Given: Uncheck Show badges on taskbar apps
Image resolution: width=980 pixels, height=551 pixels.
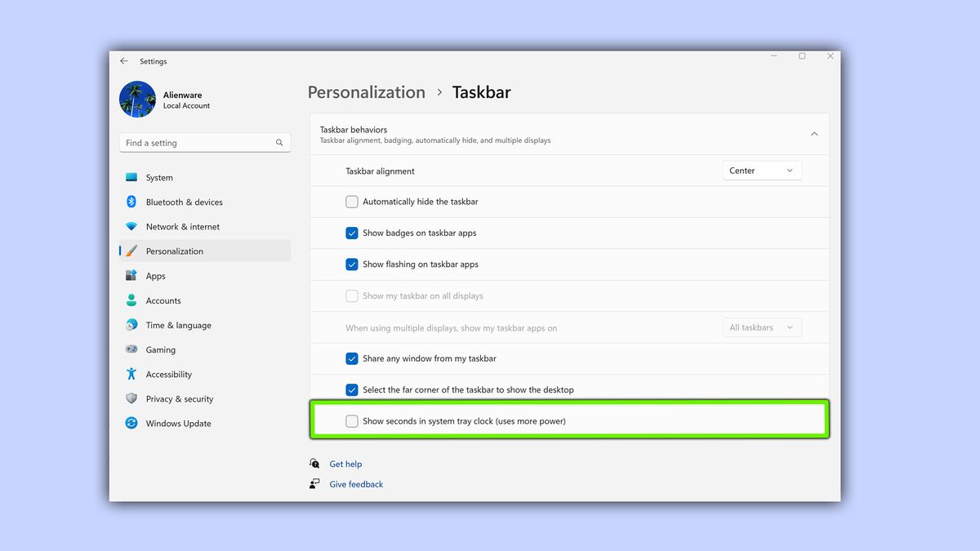Looking at the screenshot, I should pos(352,233).
